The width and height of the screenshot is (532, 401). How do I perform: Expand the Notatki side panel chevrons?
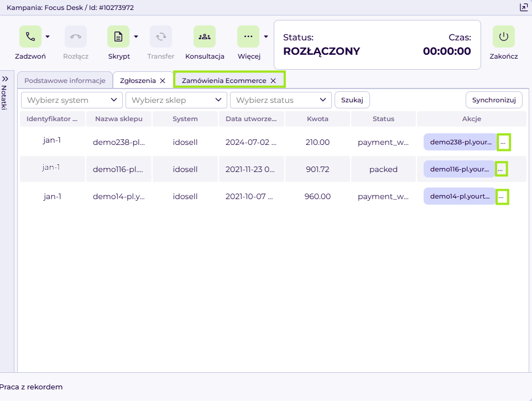coord(5,79)
